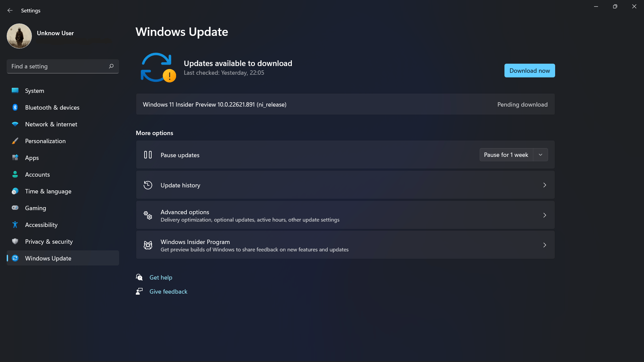
Task: Click the Personalization settings icon
Action: (x=15, y=140)
